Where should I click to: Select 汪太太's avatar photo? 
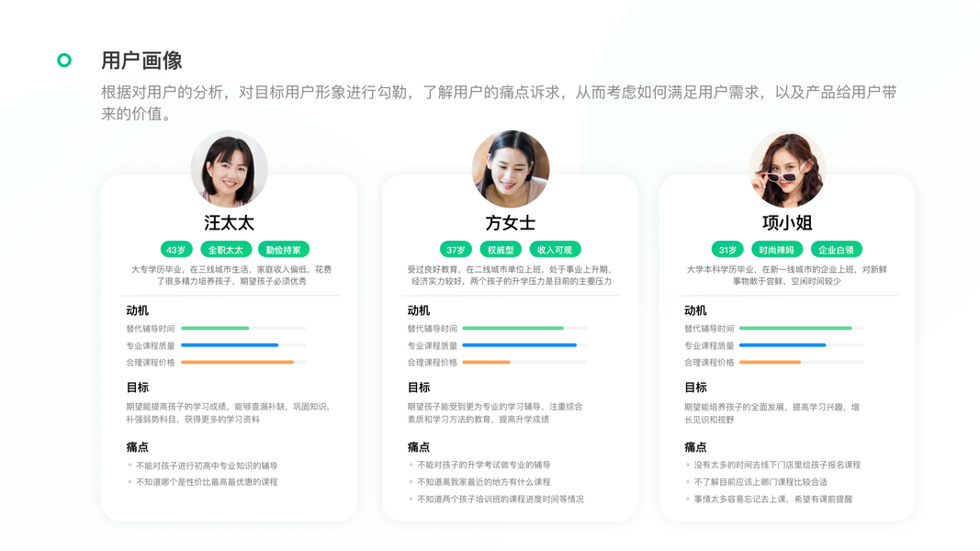click(230, 169)
